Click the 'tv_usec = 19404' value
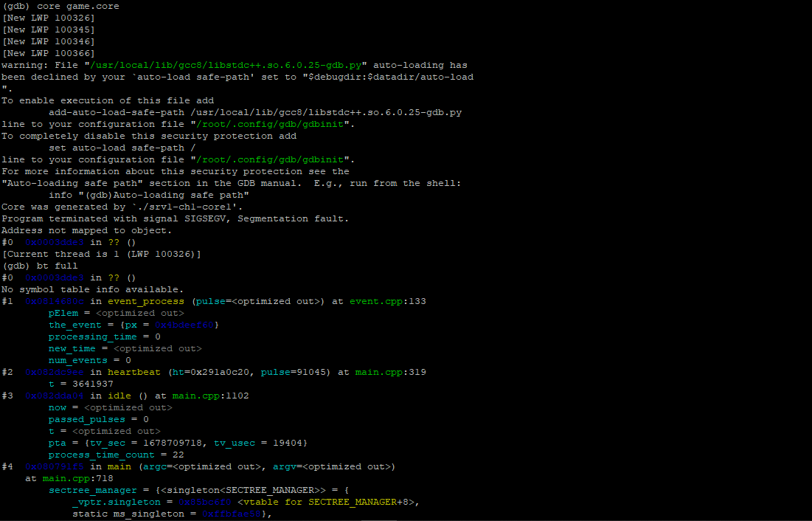The height and width of the screenshot is (521, 812). (258, 444)
